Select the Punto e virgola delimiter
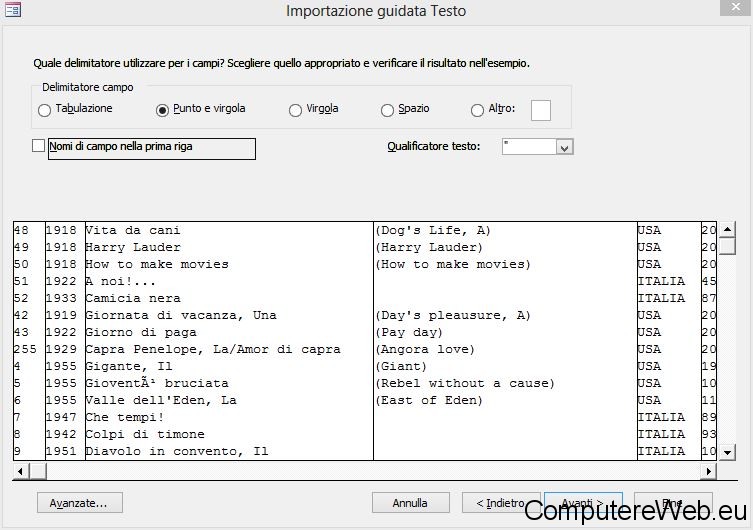 click(162, 110)
